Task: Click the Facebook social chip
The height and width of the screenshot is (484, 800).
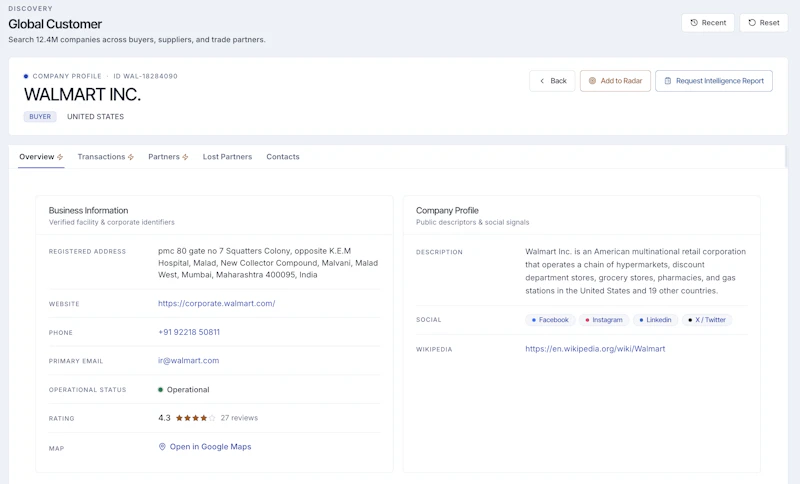Action: click(x=550, y=320)
